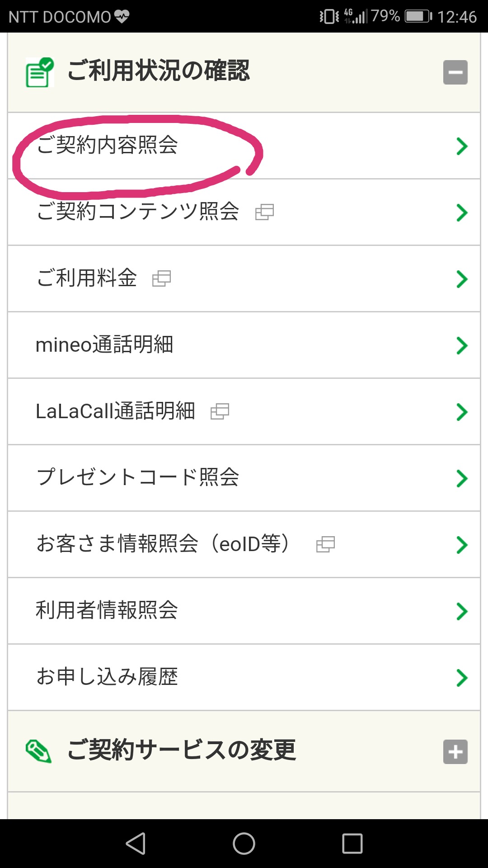Image resolution: width=488 pixels, height=868 pixels.
Task: Click the external window icon beside LaLaCall通話明細
Action: (220, 411)
